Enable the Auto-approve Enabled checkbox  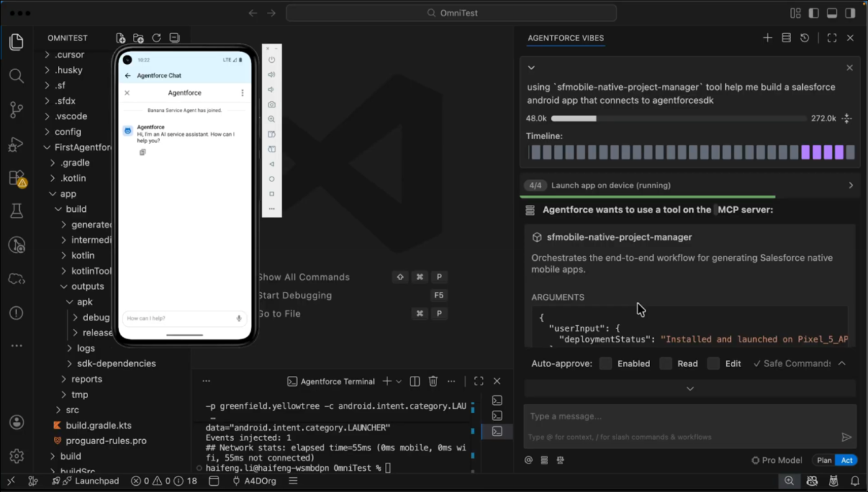(x=606, y=363)
